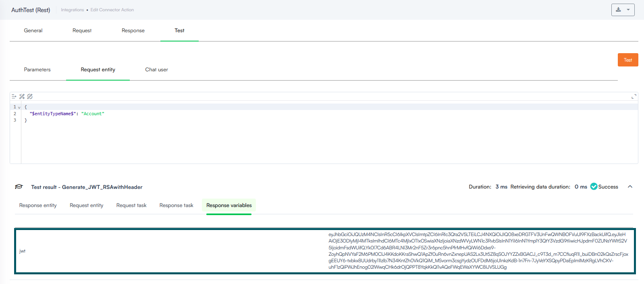Click the magic wand format icon
Screen dimensions: 644x284
click(22, 96)
